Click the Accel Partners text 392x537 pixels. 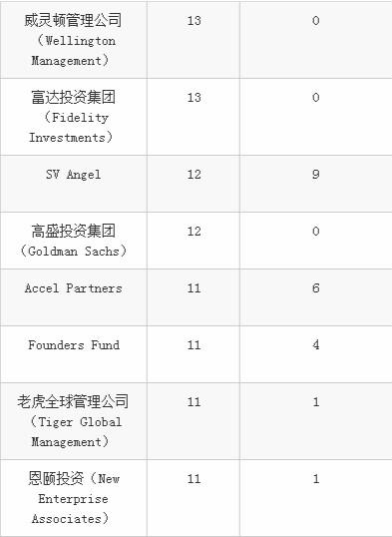73,288
